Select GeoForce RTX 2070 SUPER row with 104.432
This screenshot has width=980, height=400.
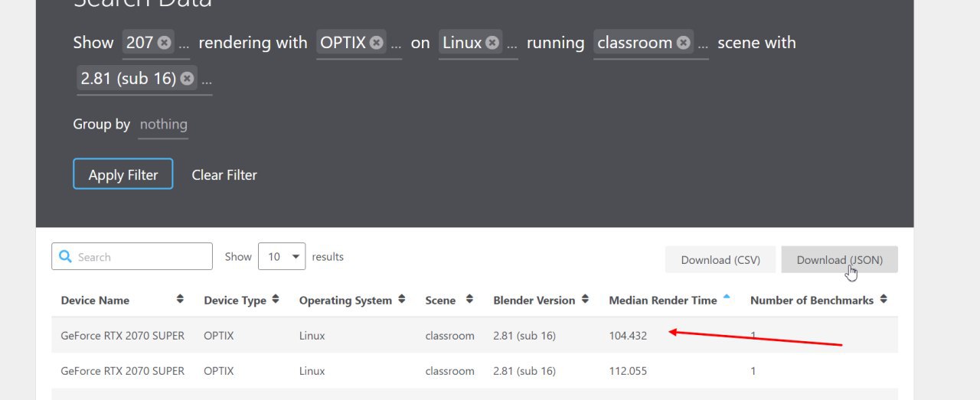click(475, 335)
